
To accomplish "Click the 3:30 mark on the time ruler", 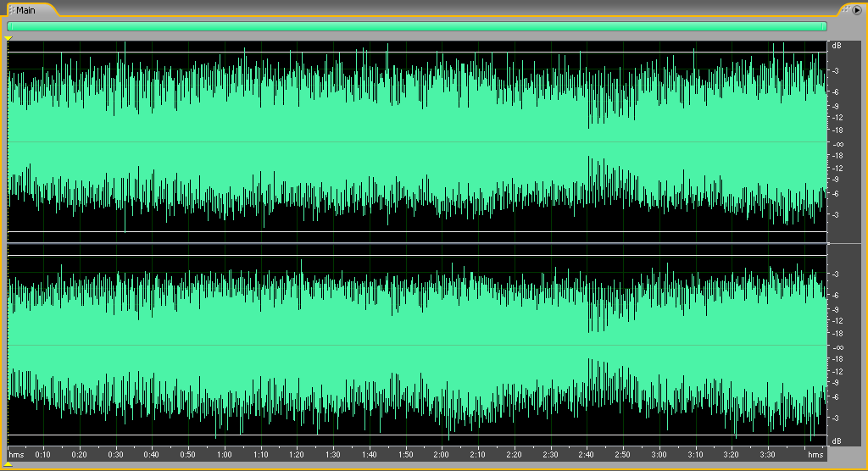I will coord(766,455).
